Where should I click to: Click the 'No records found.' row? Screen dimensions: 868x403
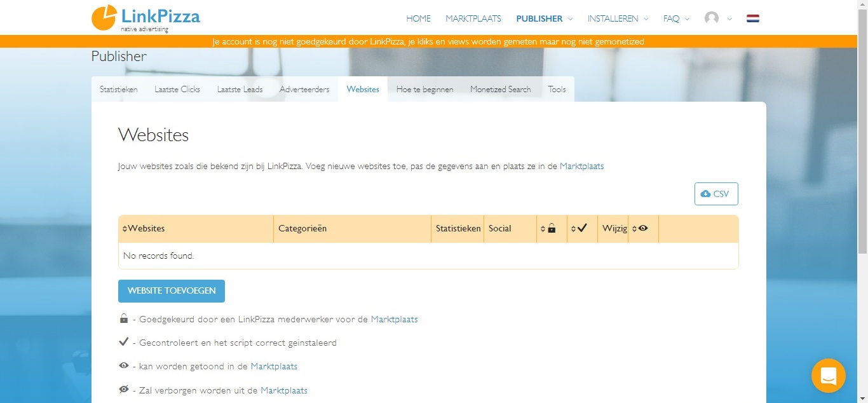[428, 256]
